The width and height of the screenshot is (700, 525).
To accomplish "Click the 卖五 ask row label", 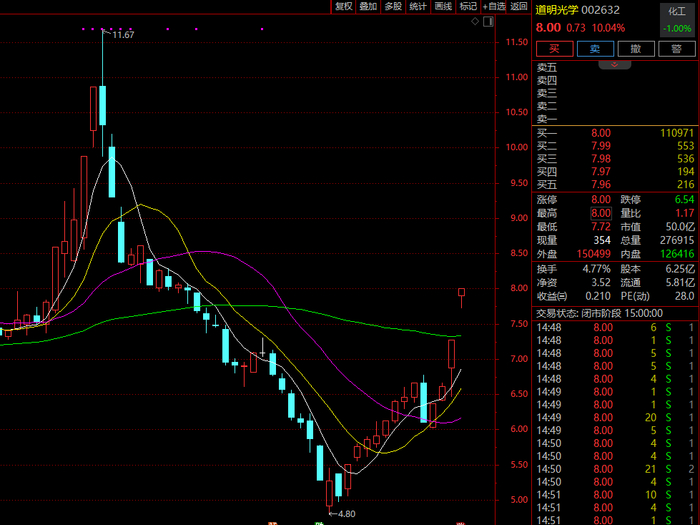I will click(547, 67).
